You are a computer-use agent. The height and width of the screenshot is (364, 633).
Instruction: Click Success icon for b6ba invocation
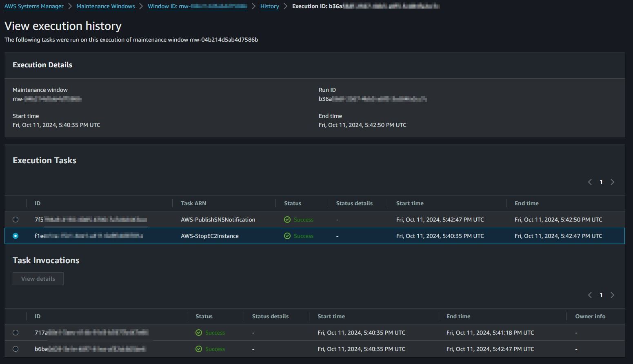pyautogui.click(x=199, y=349)
